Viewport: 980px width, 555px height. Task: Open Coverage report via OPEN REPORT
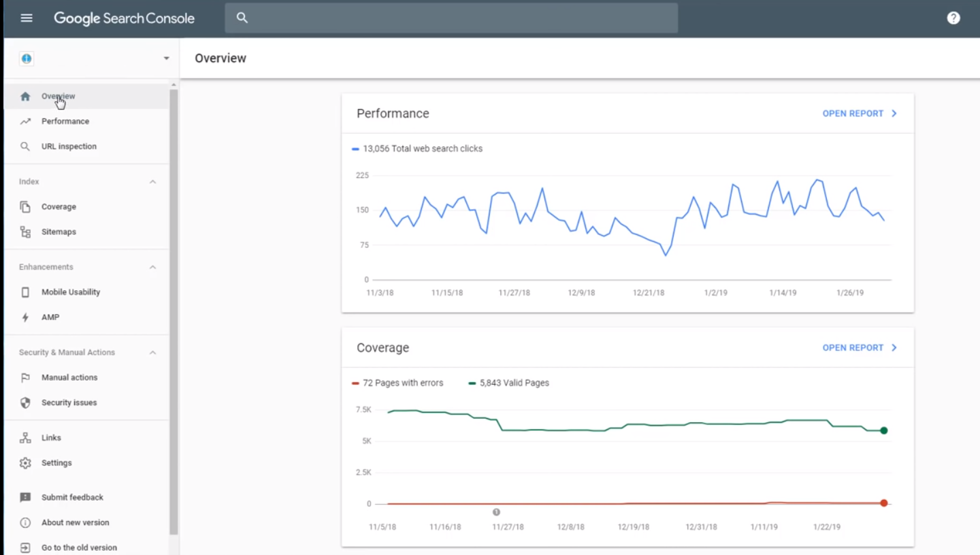853,348
